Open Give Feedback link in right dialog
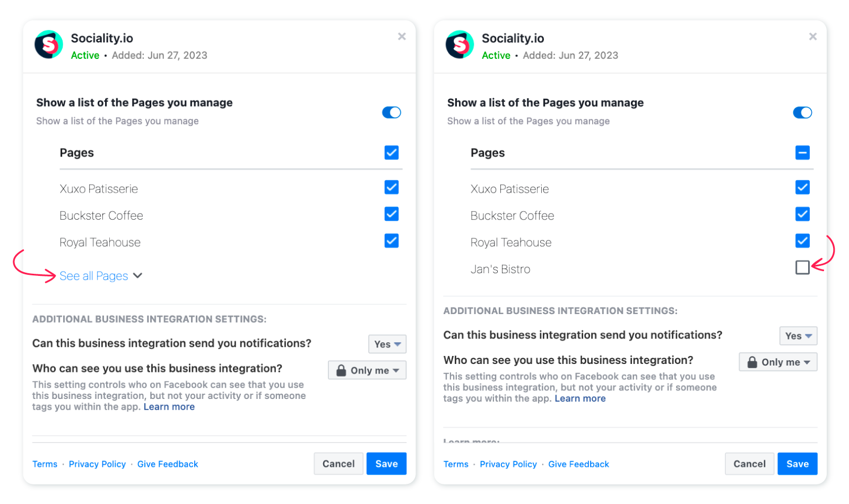The height and width of the screenshot is (504, 849). [x=579, y=464]
